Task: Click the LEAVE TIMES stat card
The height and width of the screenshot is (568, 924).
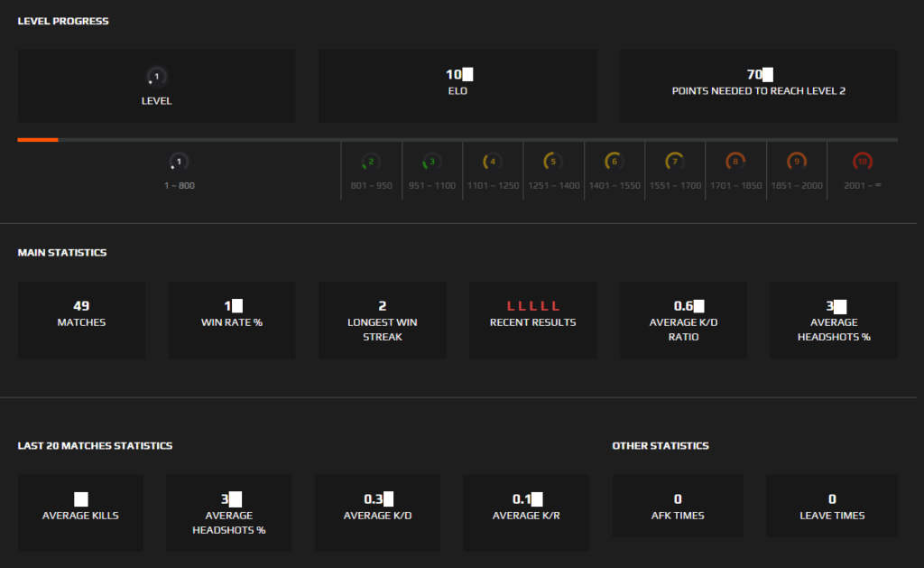Action: point(831,506)
